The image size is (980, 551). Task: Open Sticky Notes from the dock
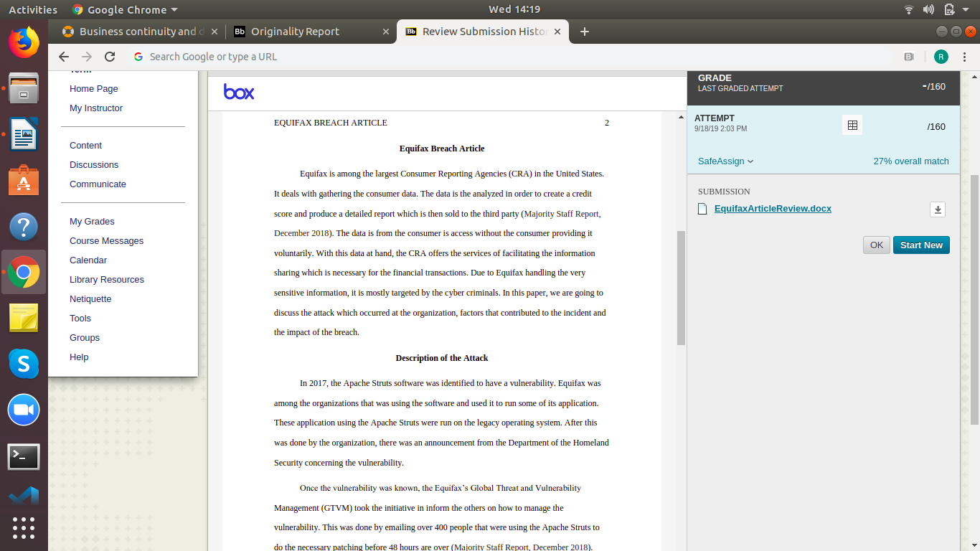[24, 318]
